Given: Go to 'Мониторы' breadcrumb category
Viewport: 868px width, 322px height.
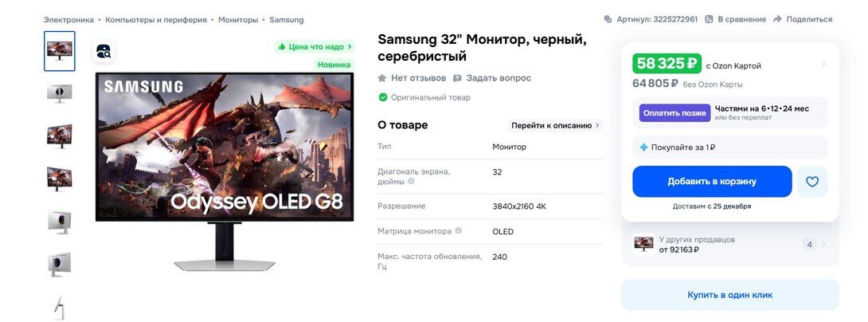Looking at the screenshot, I should [x=238, y=19].
